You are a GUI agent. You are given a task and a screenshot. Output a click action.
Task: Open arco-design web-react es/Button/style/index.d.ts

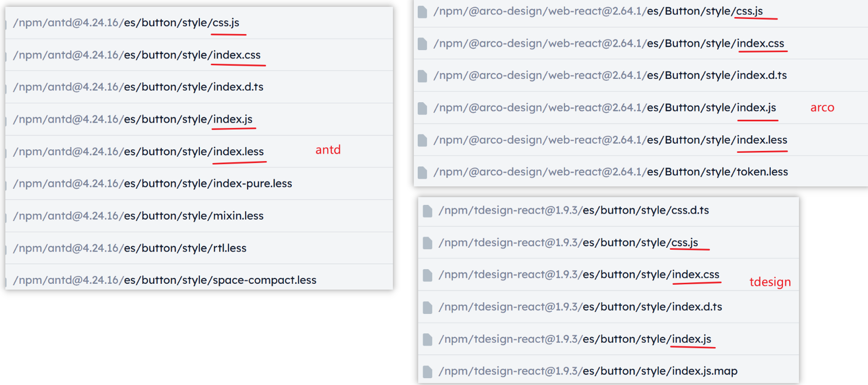click(x=610, y=75)
